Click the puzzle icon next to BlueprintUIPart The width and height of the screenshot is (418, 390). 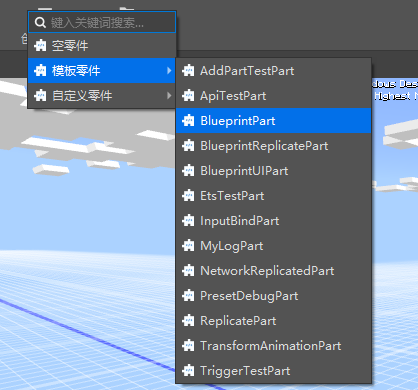point(188,171)
